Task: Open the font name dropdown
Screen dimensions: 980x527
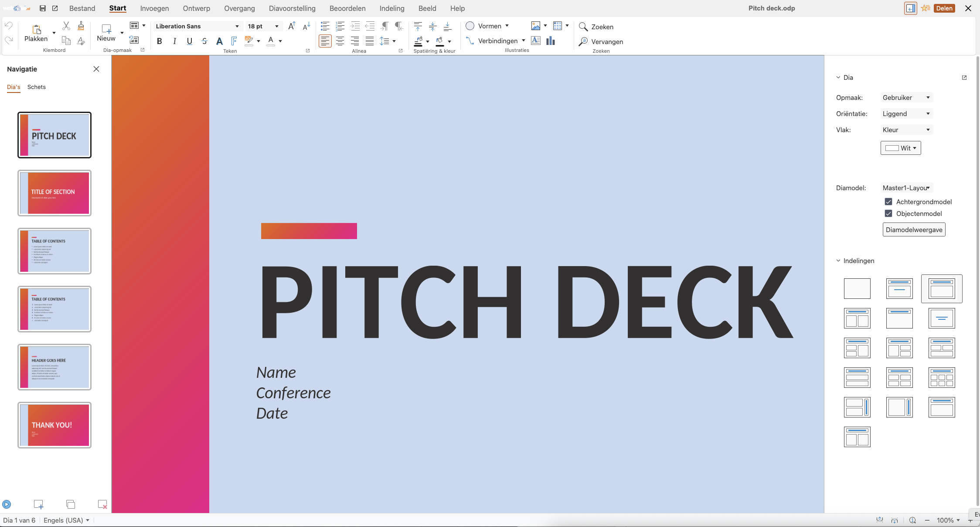Action: pyautogui.click(x=237, y=26)
